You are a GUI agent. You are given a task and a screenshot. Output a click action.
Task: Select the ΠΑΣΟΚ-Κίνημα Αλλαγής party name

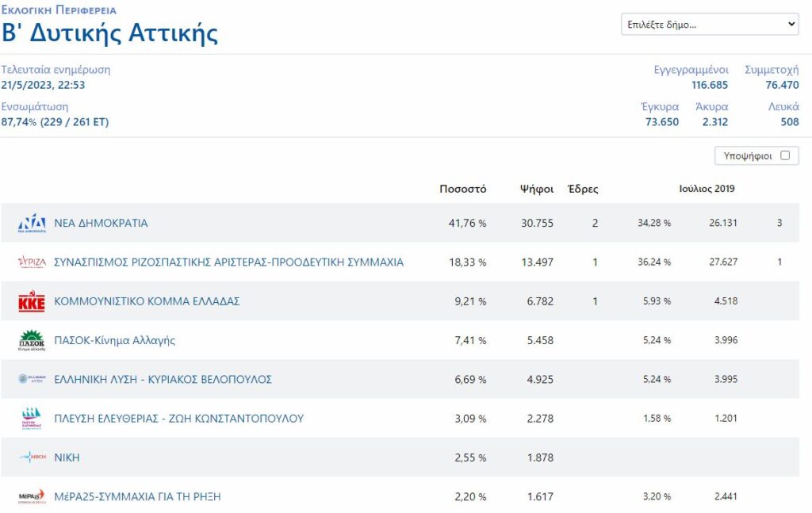pos(114,340)
